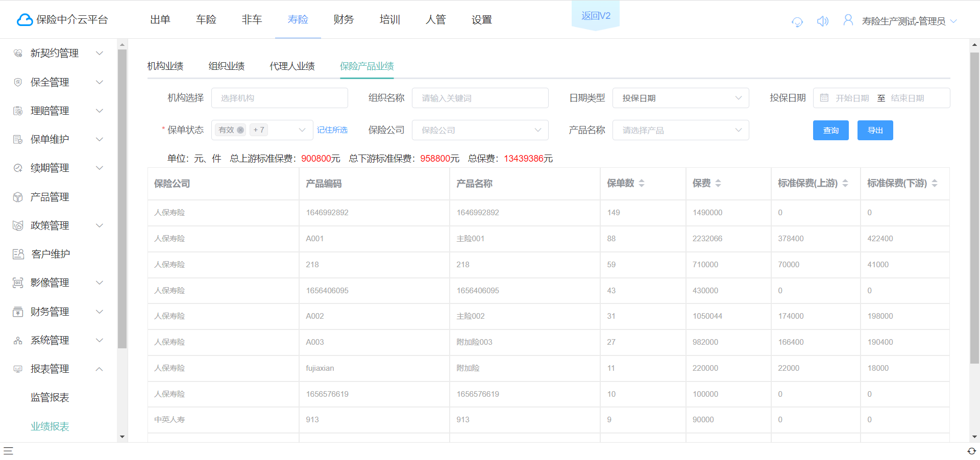This screenshot has width=980, height=460.
Task: Click the 保单维护 sidebar icon
Action: click(18, 139)
